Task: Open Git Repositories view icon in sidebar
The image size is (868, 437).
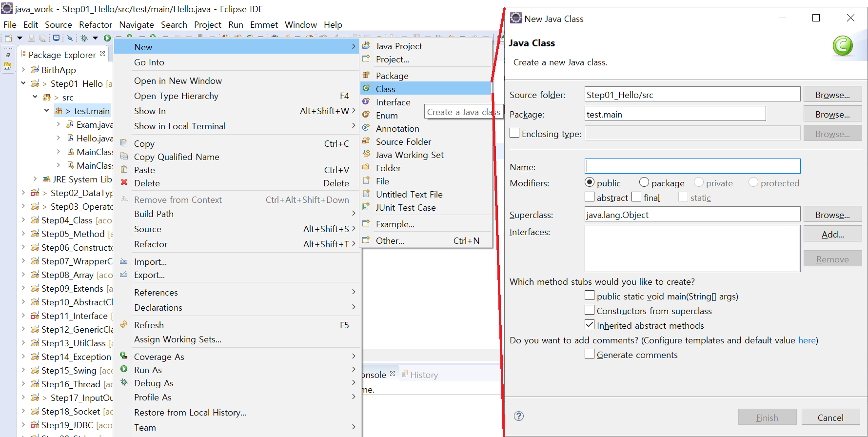Action: click(x=8, y=66)
